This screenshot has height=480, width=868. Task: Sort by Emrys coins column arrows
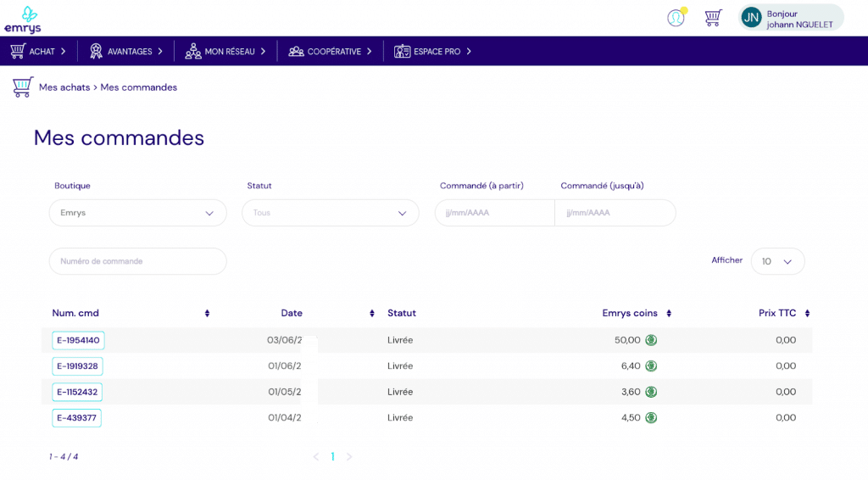669,313
